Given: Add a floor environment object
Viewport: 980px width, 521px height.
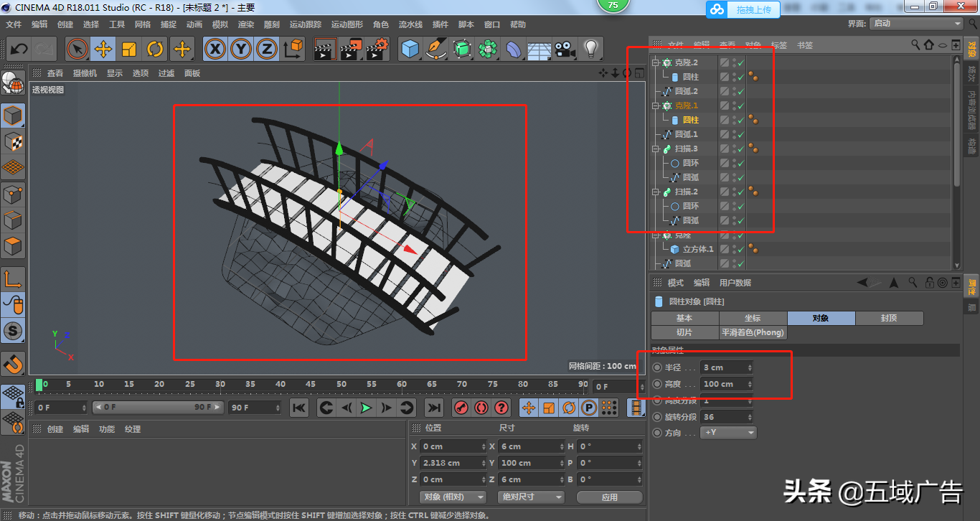Looking at the screenshot, I should [x=540, y=50].
